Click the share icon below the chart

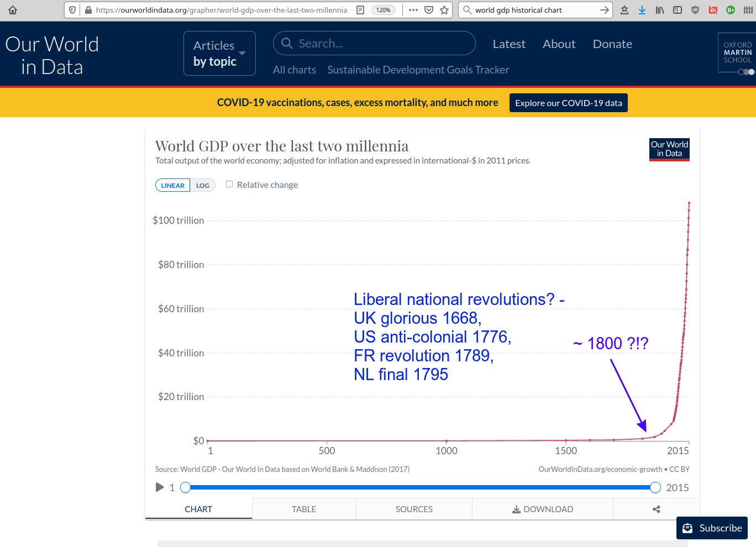(x=656, y=509)
